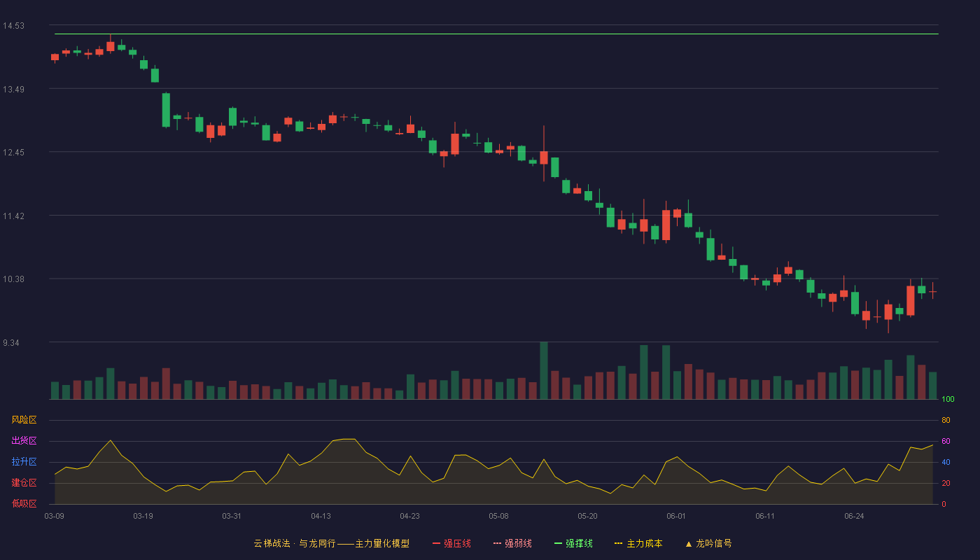Image resolution: width=980 pixels, height=560 pixels.
Task: Click the blue 40 indicator scale label
Action: 946,462
